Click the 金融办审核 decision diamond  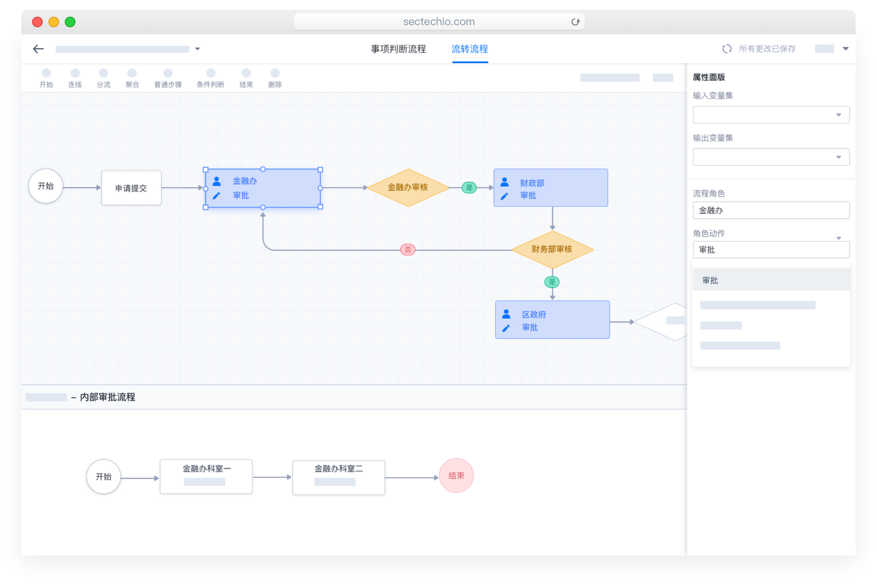[408, 188]
